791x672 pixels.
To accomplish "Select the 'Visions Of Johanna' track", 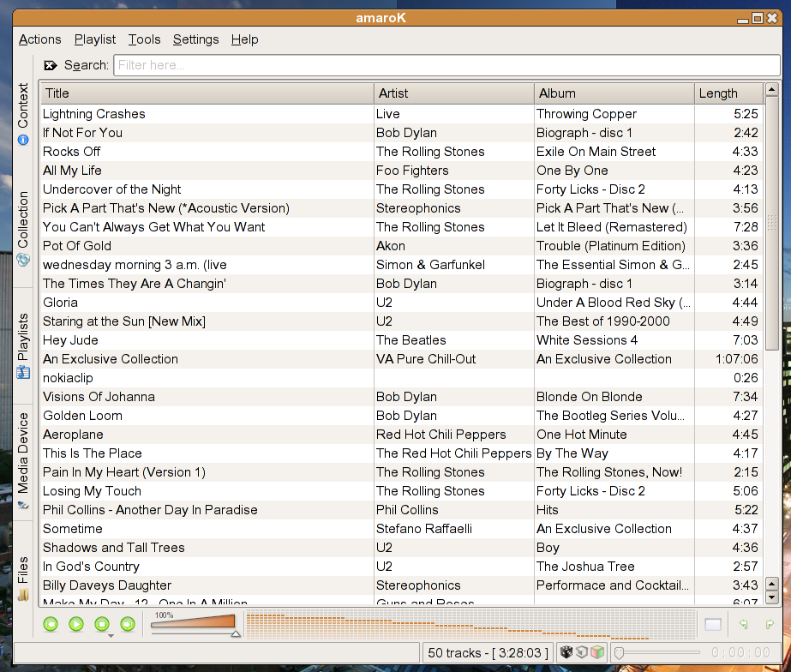I will pyautogui.click(x=402, y=397).
